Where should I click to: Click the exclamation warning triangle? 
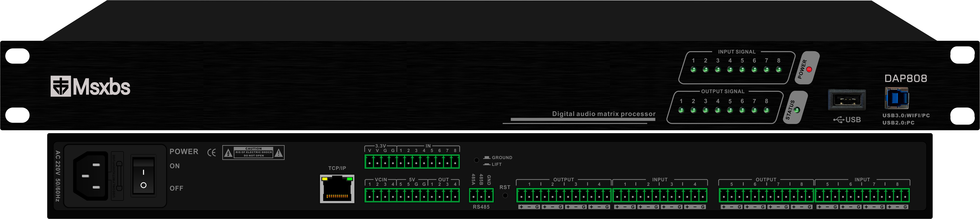(278, 153)
